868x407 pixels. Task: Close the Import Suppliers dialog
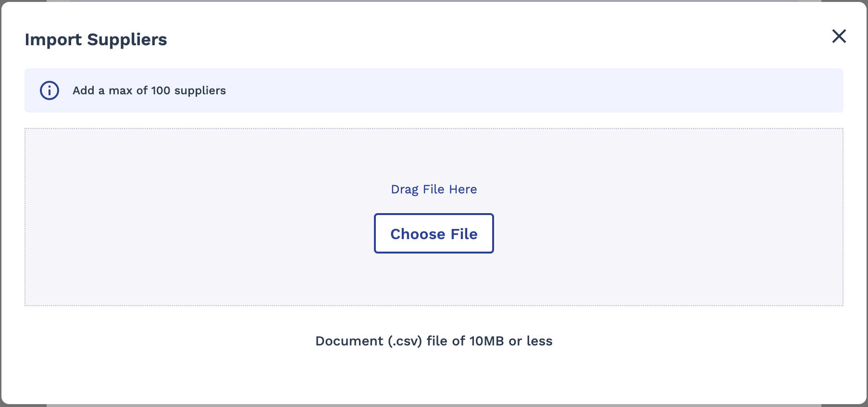(839, 36)
